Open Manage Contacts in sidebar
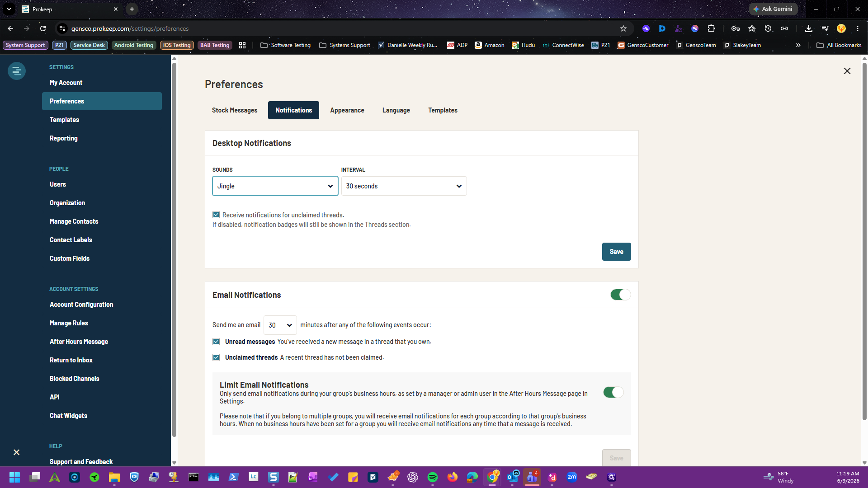 coord(74,221)
